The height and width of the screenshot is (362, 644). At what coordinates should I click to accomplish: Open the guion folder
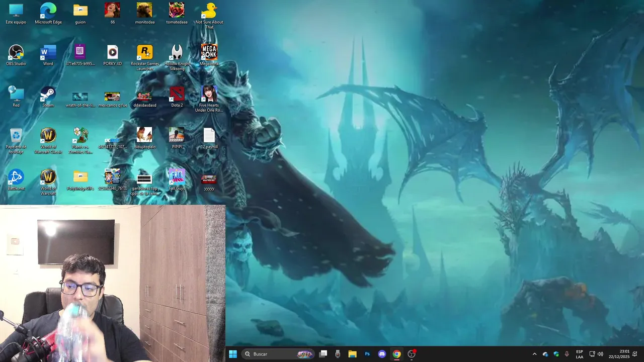pos(80,14)
